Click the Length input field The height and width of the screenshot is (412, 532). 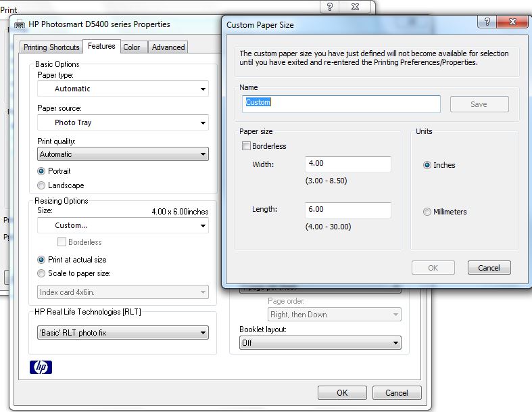pyautogui.click(x=347, y=210)
